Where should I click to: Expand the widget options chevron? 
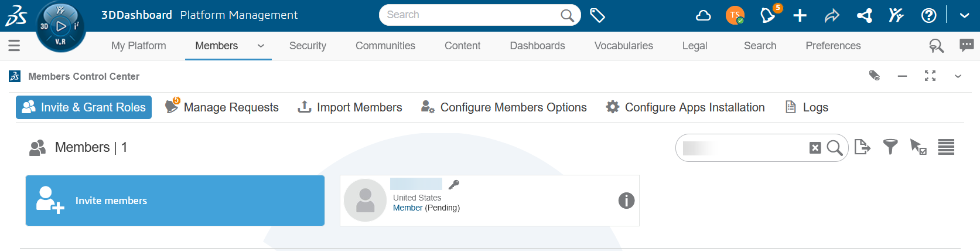tap(958, 76)
